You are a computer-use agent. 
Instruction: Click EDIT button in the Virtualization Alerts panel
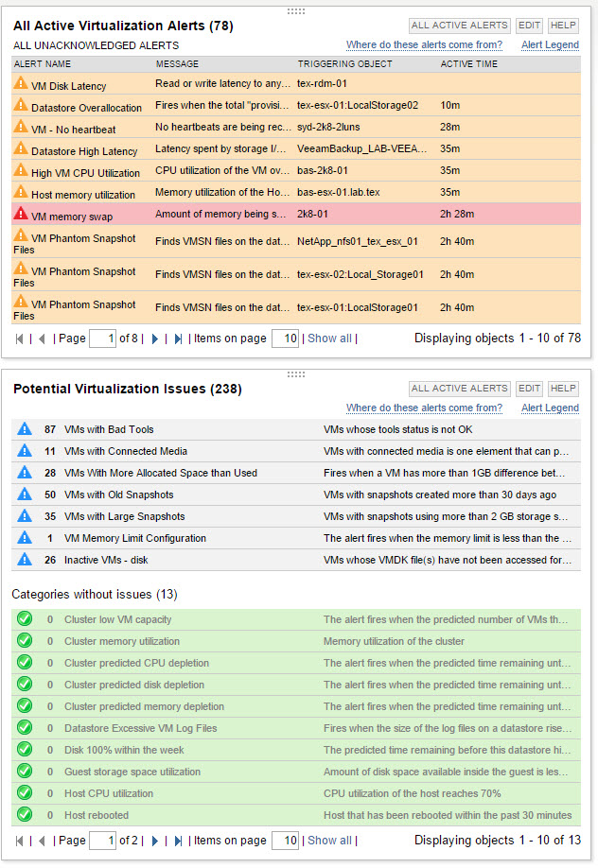[529, 26]
